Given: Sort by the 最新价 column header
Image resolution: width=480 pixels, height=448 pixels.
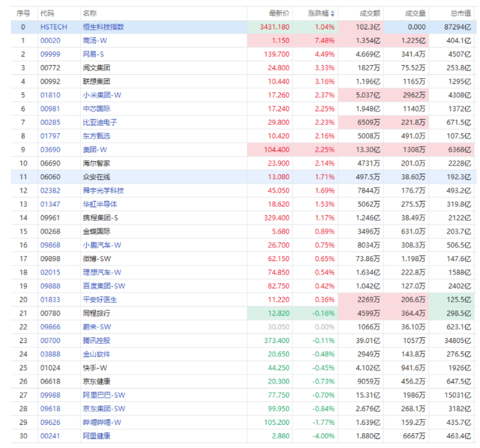Looking at the screenshot, I should (279, 13).
